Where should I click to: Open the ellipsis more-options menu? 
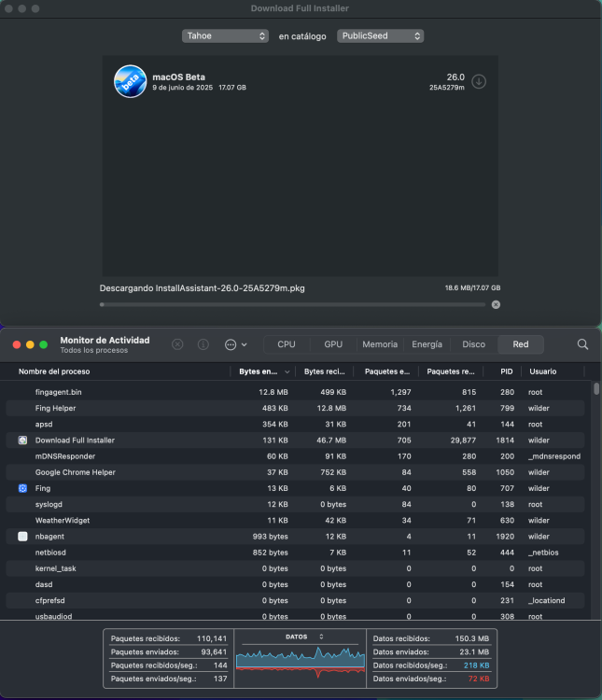(231, 344)
